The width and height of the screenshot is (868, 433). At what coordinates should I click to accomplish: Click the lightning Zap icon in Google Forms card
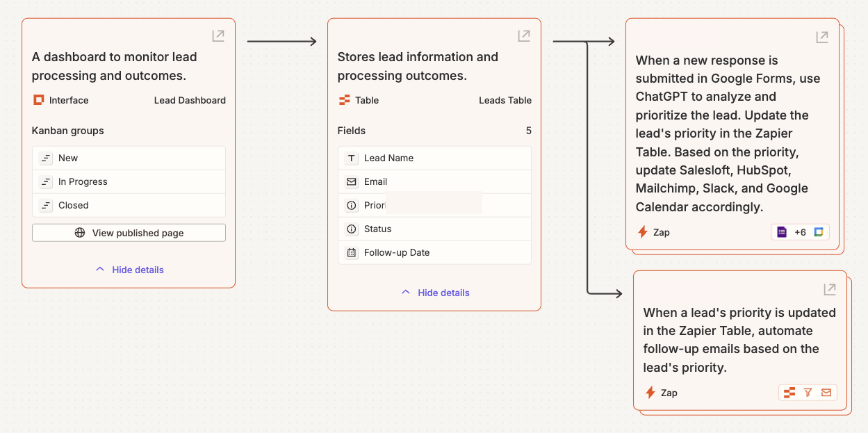pos(643,232)
